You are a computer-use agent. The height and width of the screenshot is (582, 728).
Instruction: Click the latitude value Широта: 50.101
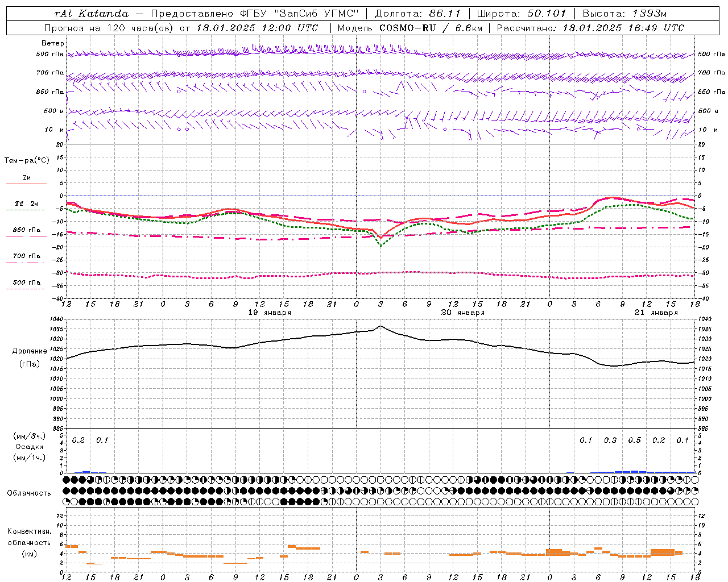click(x=522, y=14)
